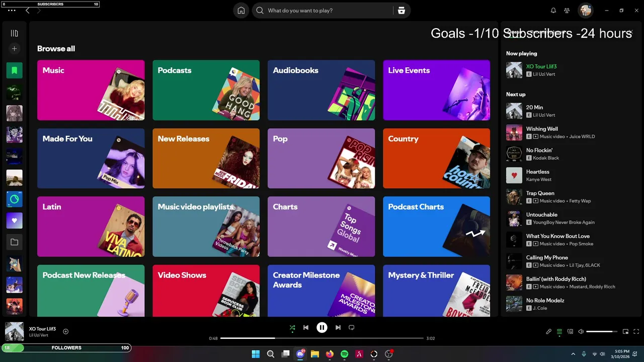
Task: Skip to the previous track
Action: tap(306, 327)
